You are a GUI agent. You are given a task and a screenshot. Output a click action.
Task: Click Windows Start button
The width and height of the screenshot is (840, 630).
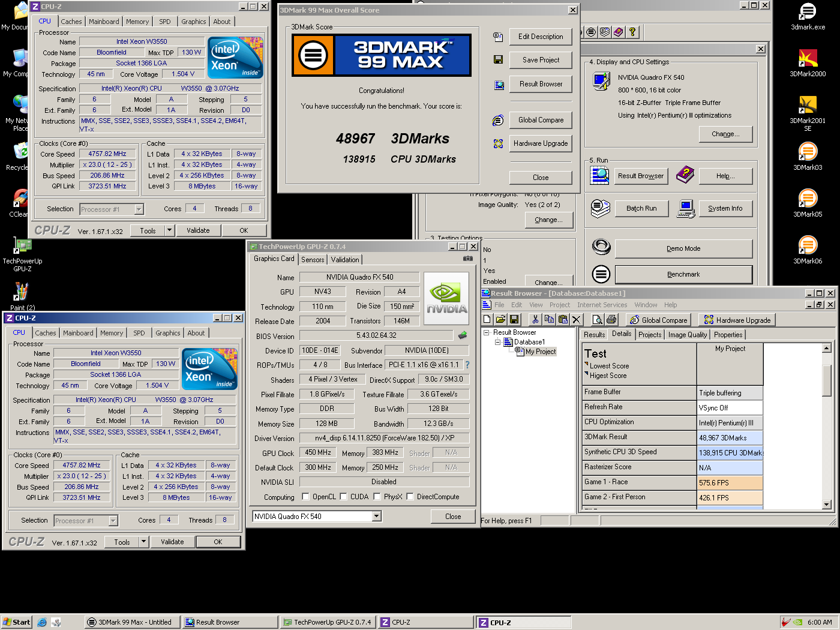coord(16,622)
